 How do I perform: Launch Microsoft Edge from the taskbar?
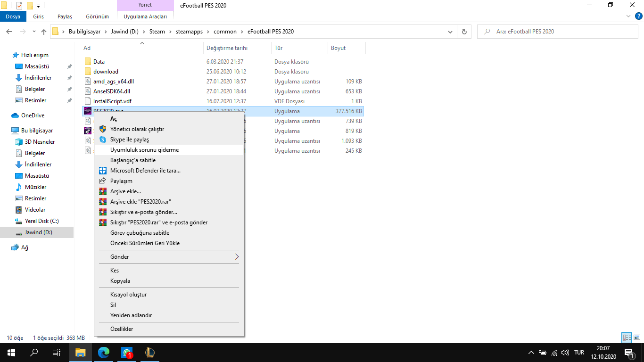pyautogui.click(x=104, y=353)
